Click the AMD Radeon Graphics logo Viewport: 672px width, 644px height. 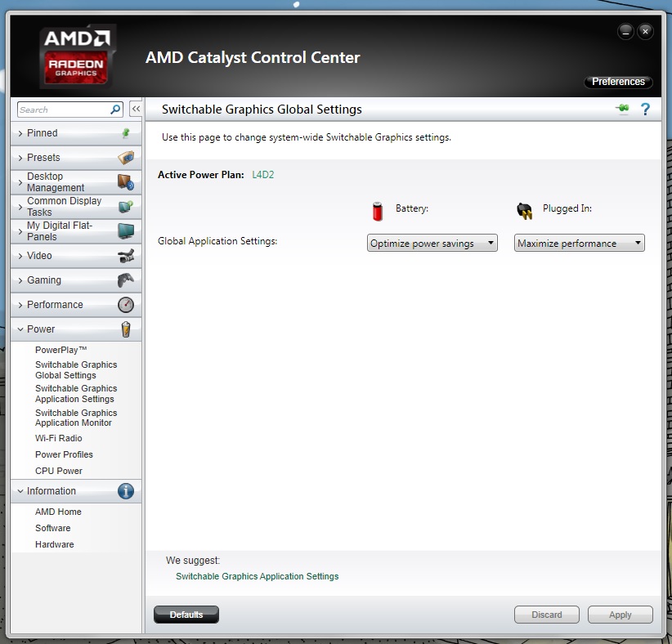click(x=77, y=56)
